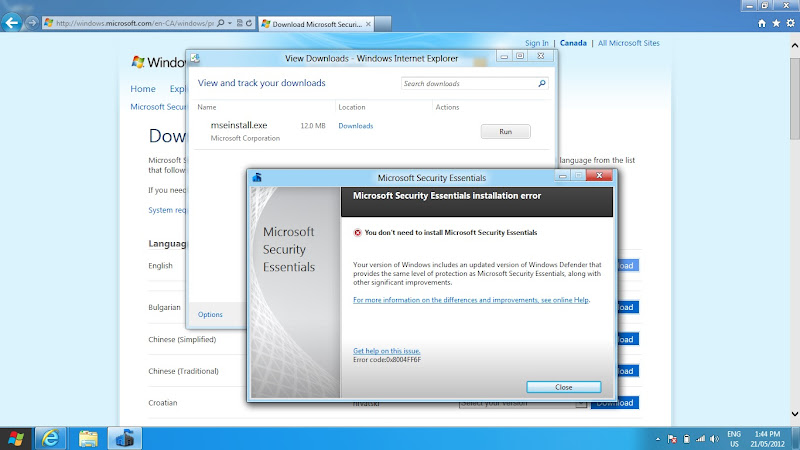Minimize the Microsoft Security Essentials dialog
The height and width of the screenshot is (450, 800).
tap(563, 176)
